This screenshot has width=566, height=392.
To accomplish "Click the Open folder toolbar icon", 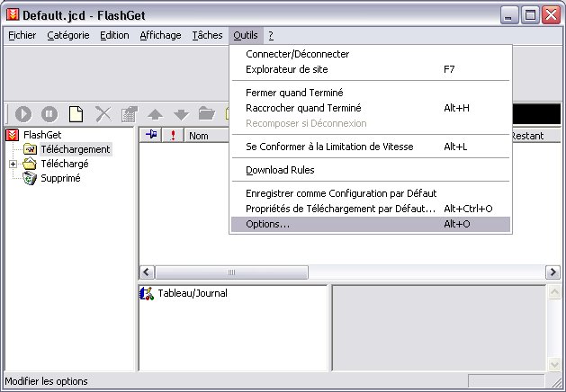I will pyautogui.click(x=207, y=113).
